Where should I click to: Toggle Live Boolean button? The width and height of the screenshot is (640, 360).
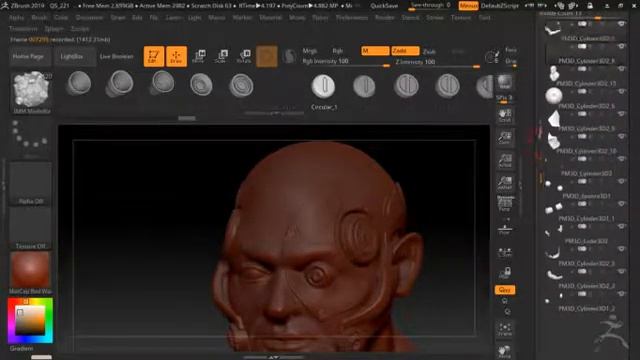coord(117,56)
